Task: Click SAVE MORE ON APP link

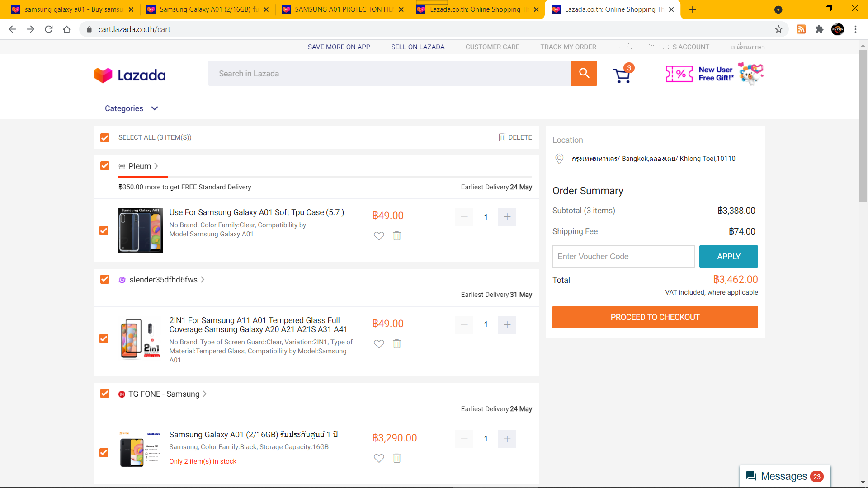Action: pos(339,47)
